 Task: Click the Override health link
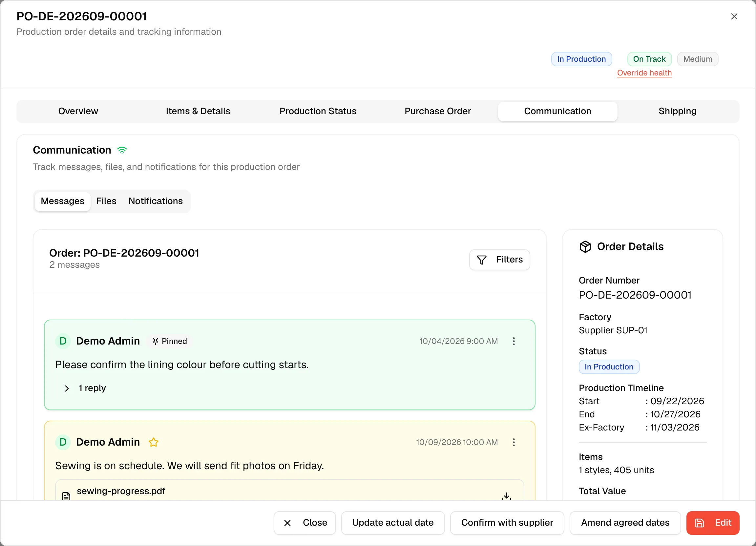pos(644,73)
